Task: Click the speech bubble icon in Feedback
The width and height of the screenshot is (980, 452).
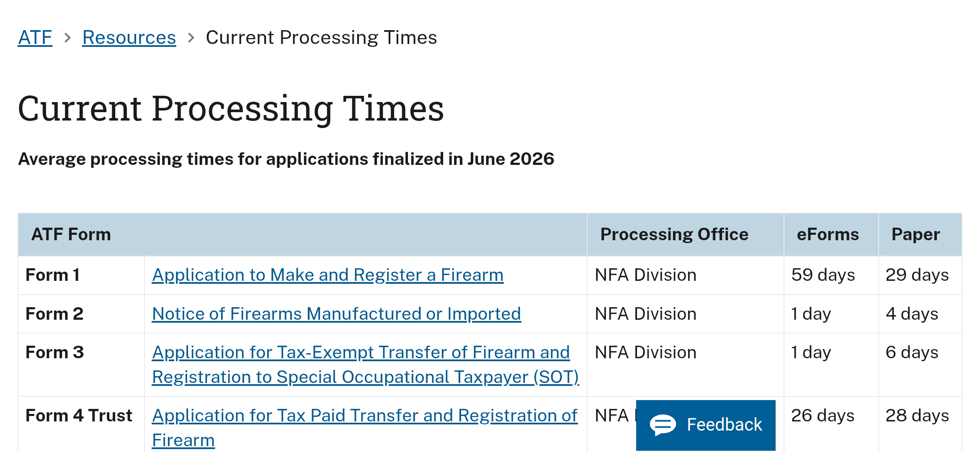Action: (x=663, y=425)
